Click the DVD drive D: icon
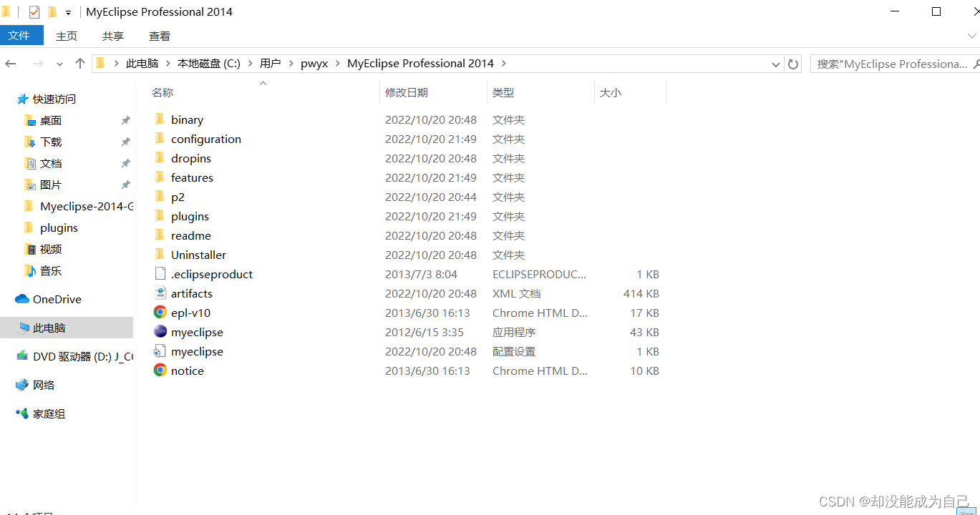980x515 pixels. click(x=22, y=356)
